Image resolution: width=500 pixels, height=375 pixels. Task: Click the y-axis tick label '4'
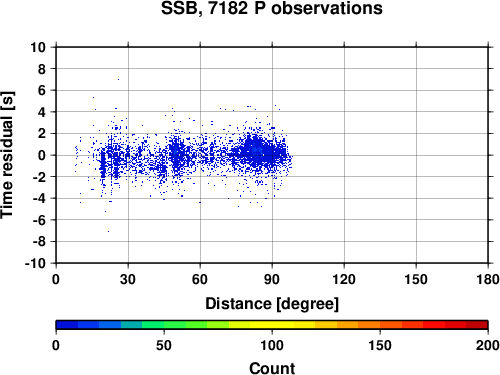[42, 112]
